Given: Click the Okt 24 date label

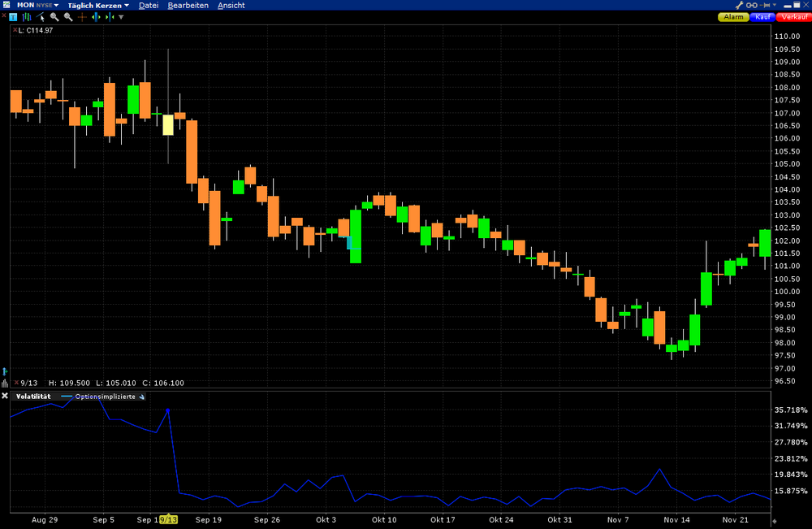Looking at the screenshot, I should point(501,520).
